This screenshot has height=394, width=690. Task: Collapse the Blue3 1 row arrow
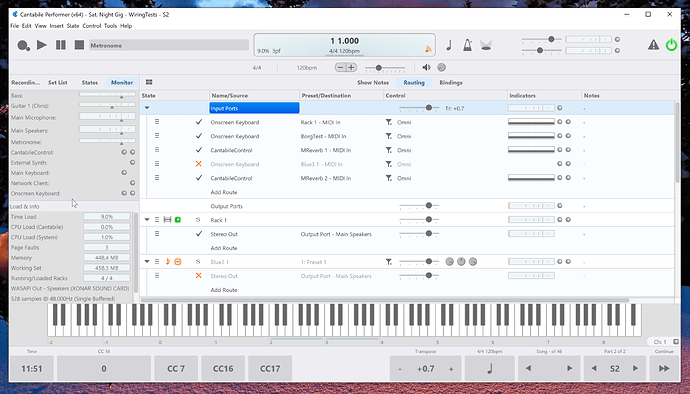coord(147,261)
